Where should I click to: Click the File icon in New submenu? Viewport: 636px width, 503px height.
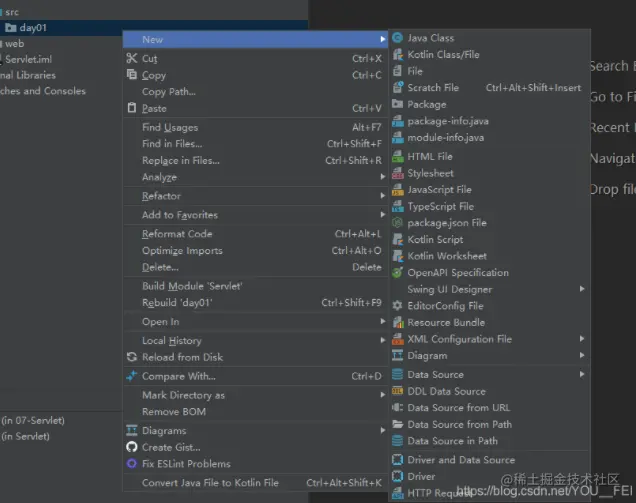click(x=398, y=71)
